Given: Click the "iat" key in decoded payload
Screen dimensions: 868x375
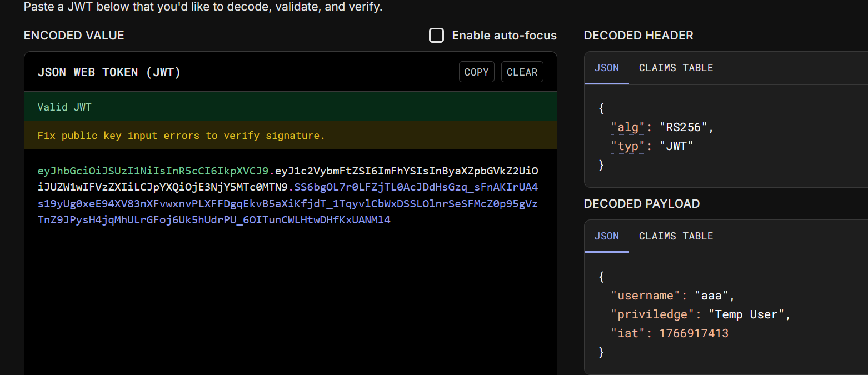Looking at the screenshot, I should tap(628, 333).
